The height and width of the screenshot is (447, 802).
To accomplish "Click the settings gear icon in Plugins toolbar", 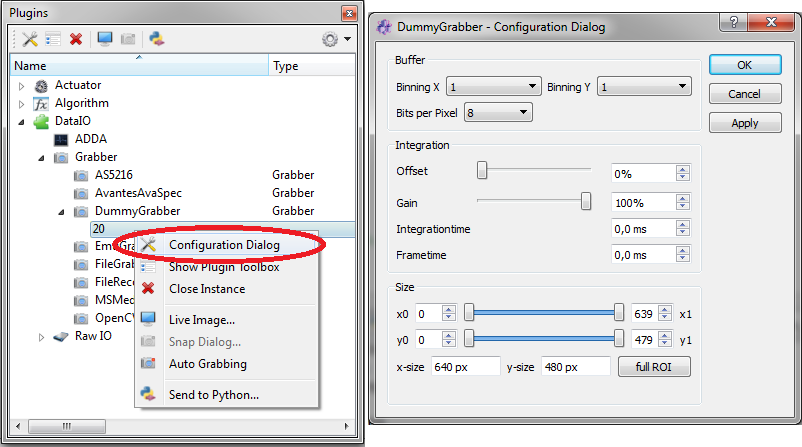I will coord(330,39).
